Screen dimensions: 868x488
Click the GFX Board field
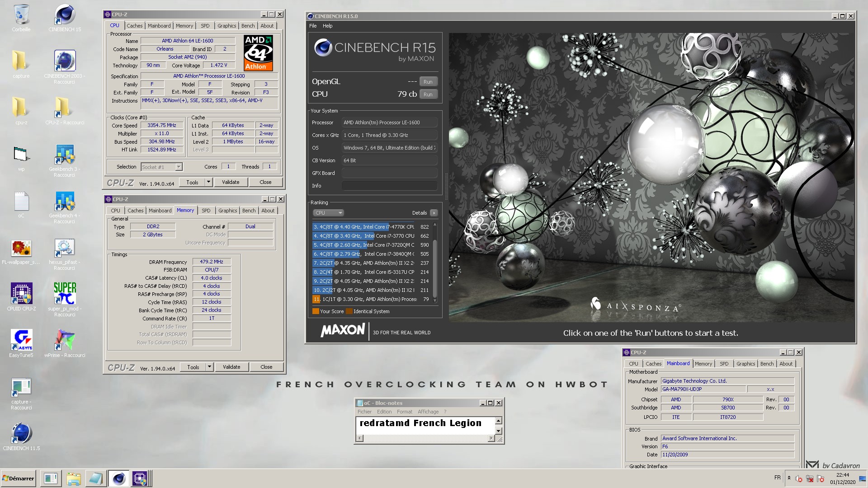(x=389, y=173)
